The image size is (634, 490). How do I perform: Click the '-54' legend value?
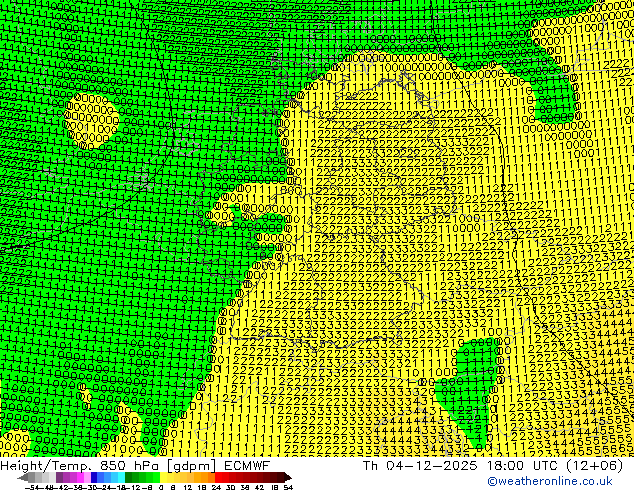[32, 487]
